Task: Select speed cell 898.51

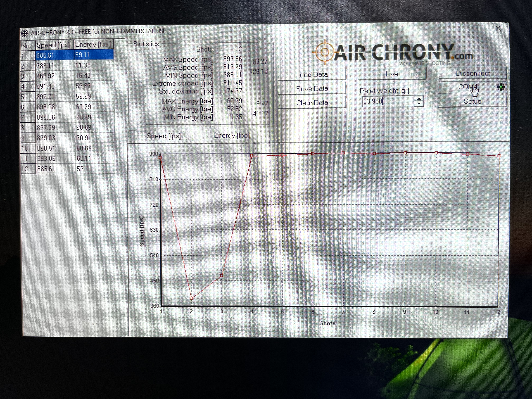Action: coord(56,148)
